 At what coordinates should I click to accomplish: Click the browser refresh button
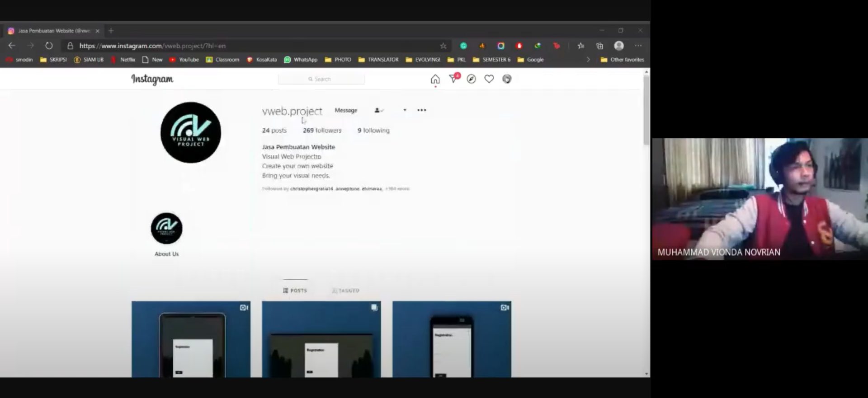[x=49, y=46]
